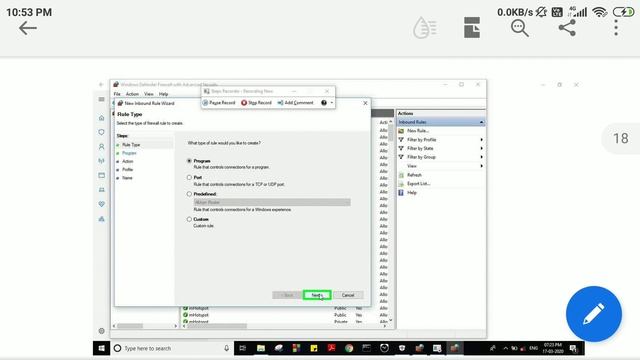The height and width of the screenshot is (360, 640).
Task: Open the three-dot overflow menu
Action: pos(616,28)
